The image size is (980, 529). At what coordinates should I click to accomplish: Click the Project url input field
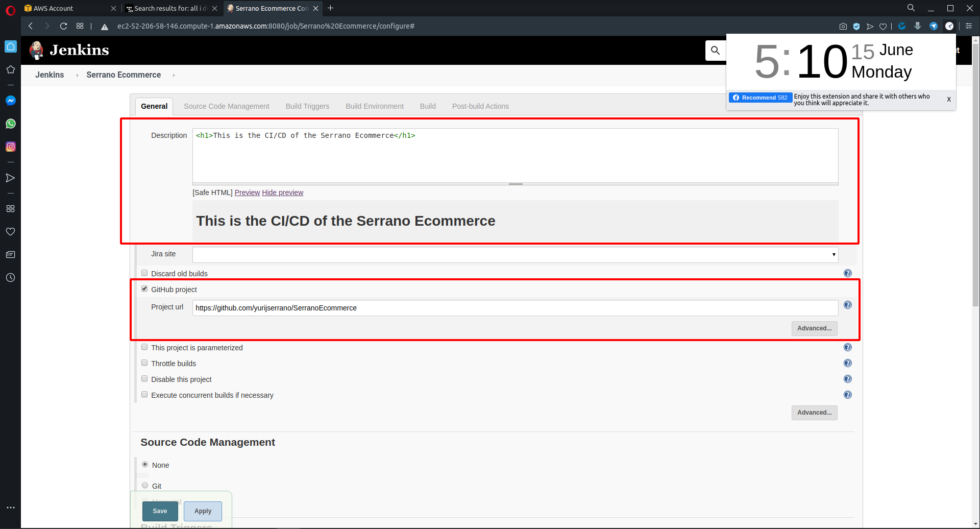click(x=515, y=308)
